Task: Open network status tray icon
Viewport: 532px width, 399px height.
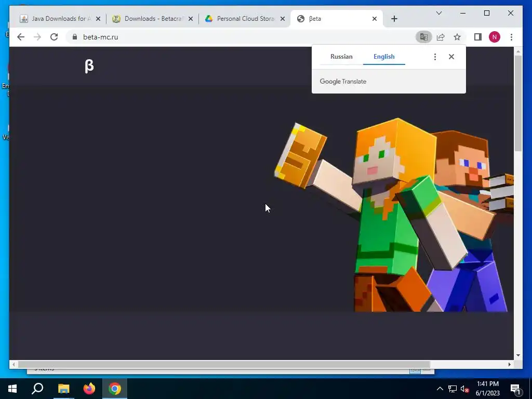Action: pyautogui.click(x=453, y=389)
